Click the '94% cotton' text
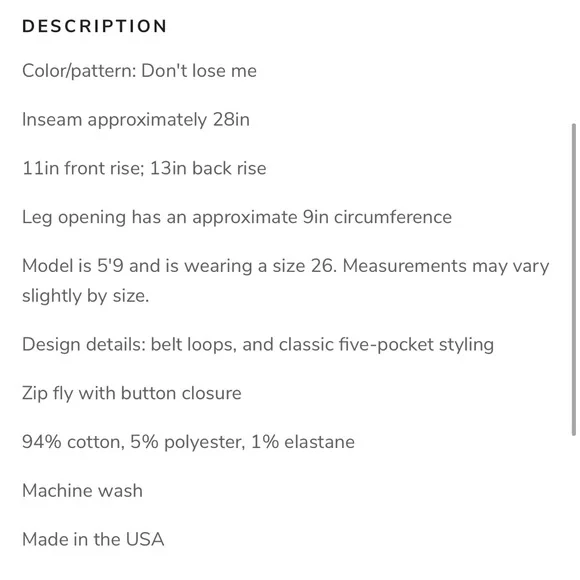 [72, 442]
